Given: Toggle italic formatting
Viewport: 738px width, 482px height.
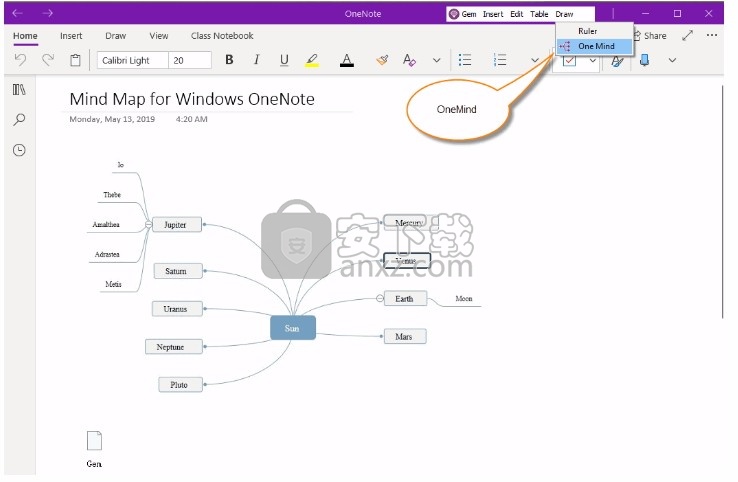Looking at the screenshot, I should point(257,60).
